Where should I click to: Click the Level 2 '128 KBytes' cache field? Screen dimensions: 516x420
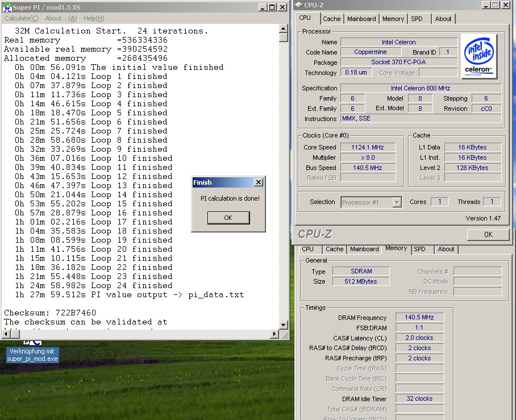[473, 168]
